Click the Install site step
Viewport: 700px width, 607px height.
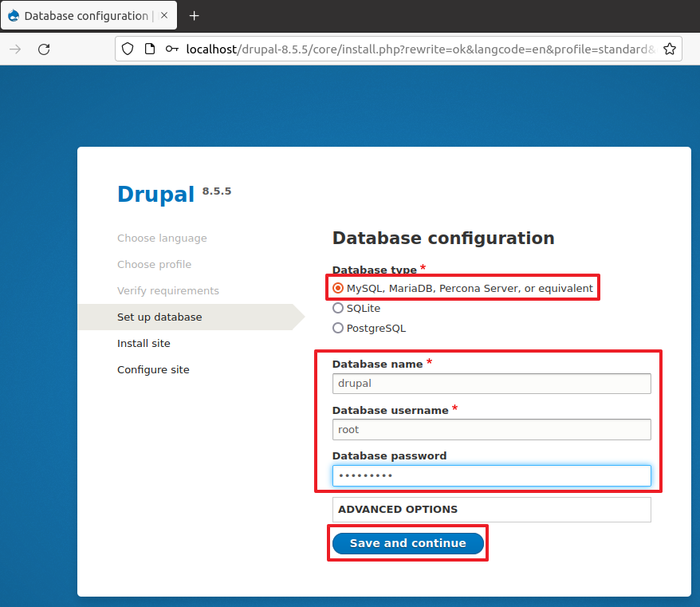coord(144,343)
